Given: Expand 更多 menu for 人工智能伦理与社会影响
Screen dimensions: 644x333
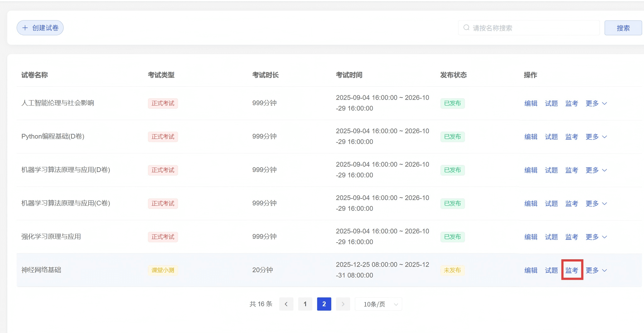Looking at the screenshot, I should pyautogui.click(x=596, y=103).
